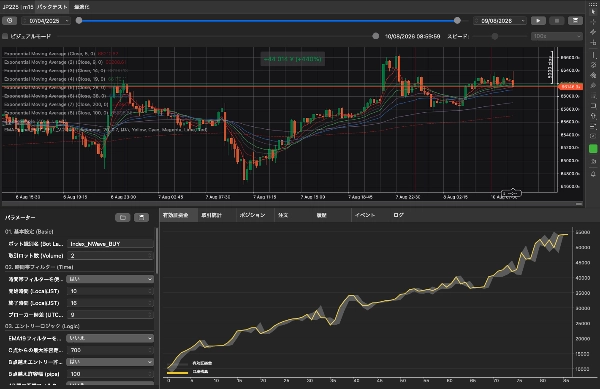Stop the backtest with the stop button
The image size is (600, 389).
click(x=557, y=21)
